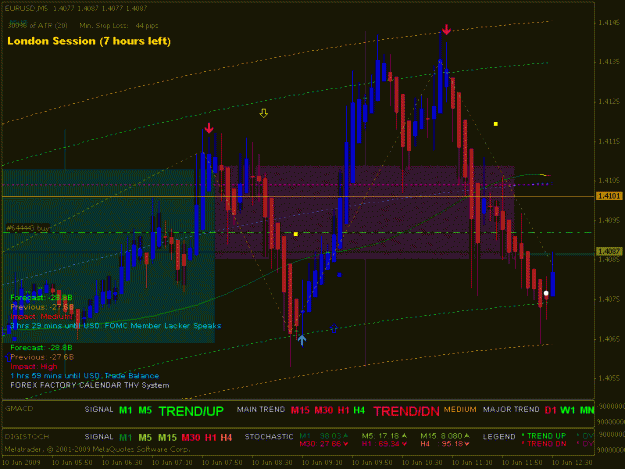Click the TREND UP legend entry
625x469 pixels.
pos(544,436)
